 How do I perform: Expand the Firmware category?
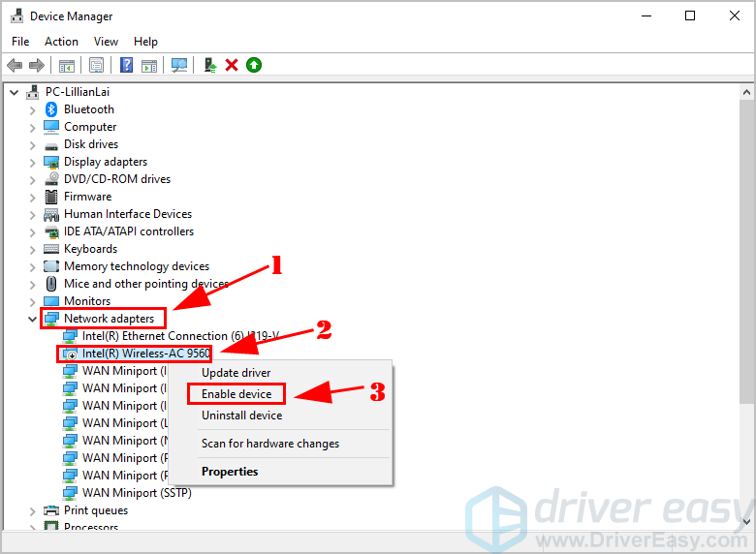click(x=32, y=198)
